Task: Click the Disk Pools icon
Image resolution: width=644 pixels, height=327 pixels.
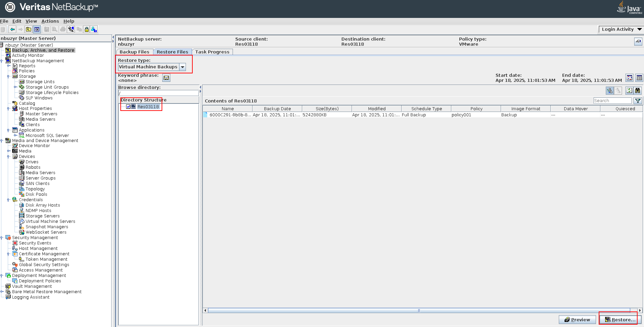Action: (22, 194)
